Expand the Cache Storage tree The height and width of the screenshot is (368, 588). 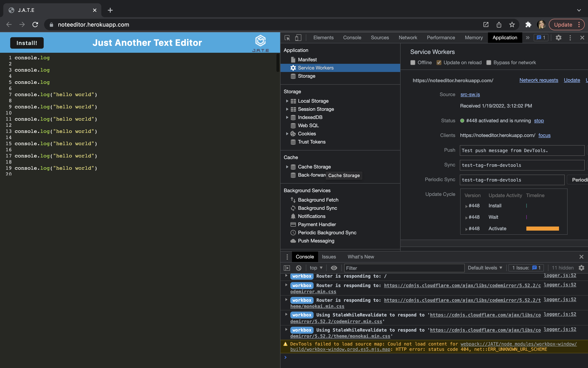(x=287, y=167)
